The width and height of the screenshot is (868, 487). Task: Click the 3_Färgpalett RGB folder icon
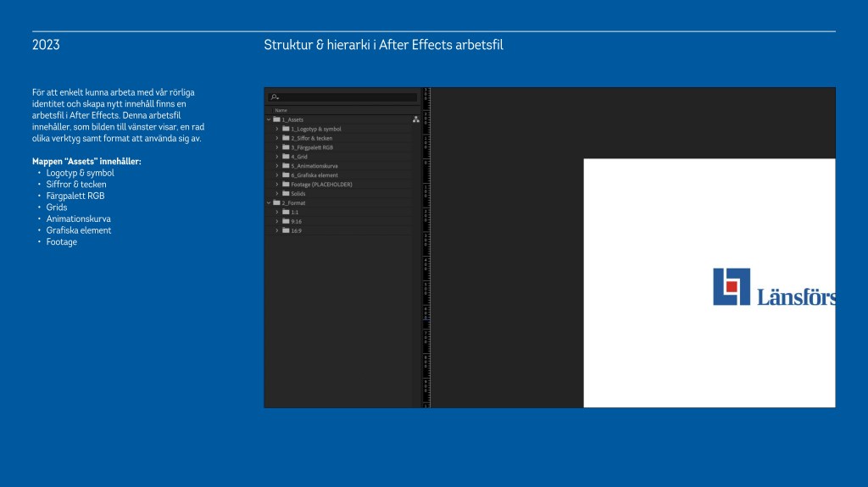point(286,147)
